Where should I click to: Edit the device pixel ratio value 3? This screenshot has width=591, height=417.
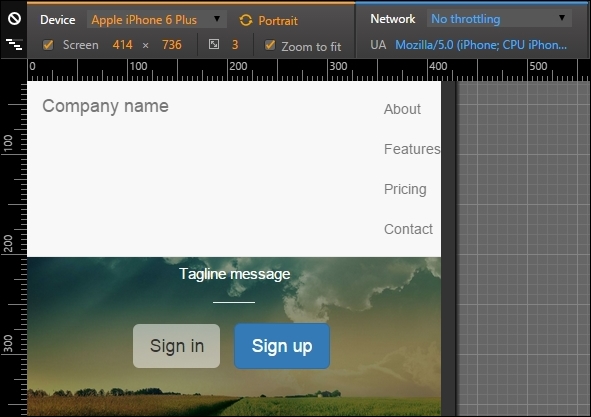tap(235, 45)
